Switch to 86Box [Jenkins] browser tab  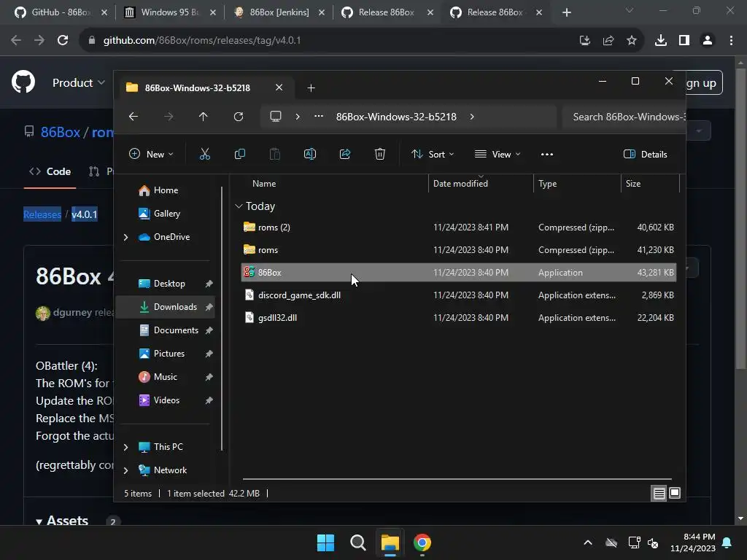coord(279,12)
